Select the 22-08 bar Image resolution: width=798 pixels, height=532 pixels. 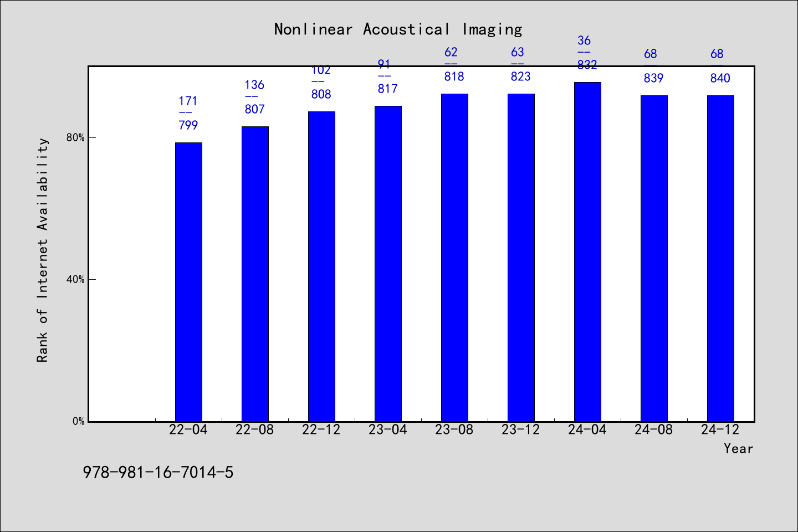pyautogui.click(x=255, y=274)
